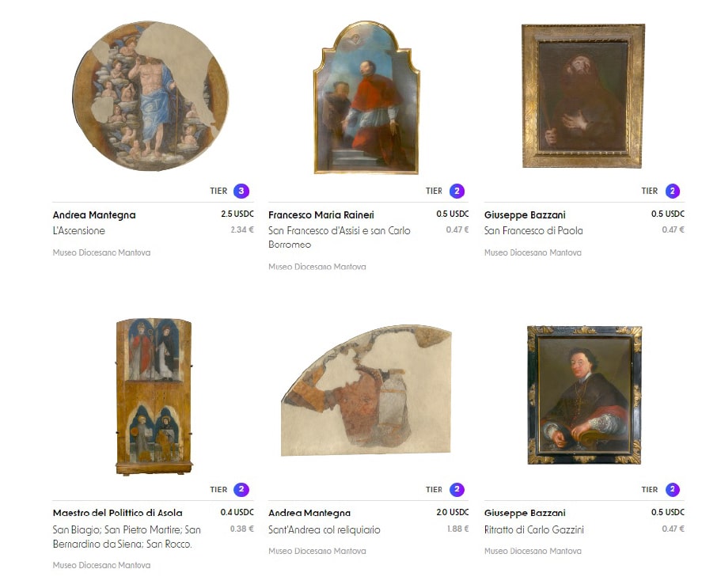Click the Maestro del Polittico di Asola name

(118, 513)
